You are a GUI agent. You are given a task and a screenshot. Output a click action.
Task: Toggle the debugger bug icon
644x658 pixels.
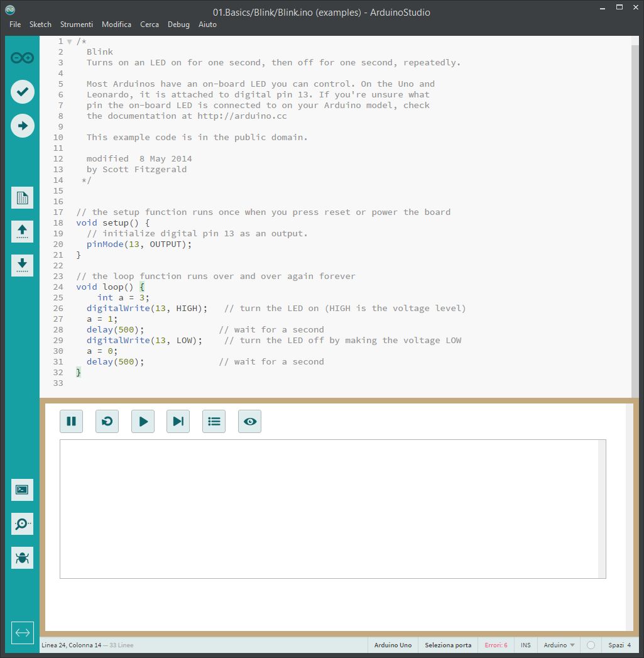pyautogui.click(x=22, y=557)
